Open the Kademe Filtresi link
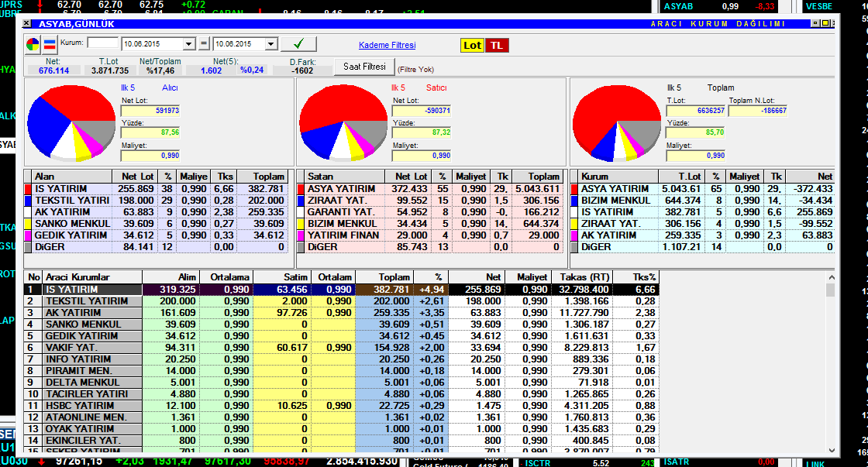 click(387, 45)
